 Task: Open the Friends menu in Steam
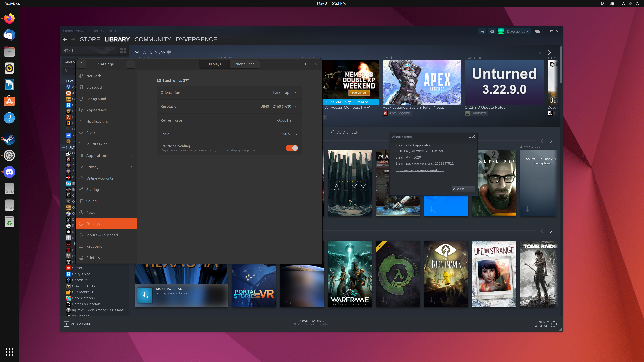click(92, 31)
